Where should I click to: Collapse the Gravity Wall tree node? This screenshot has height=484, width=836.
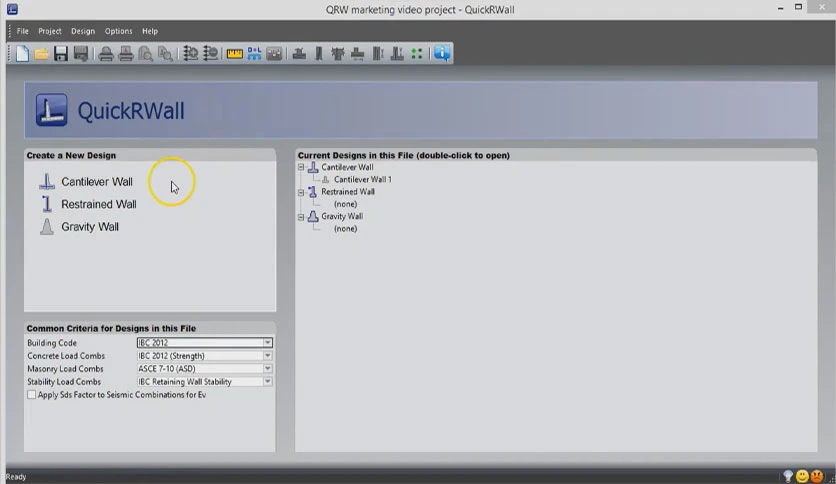(x=301, y=216)
